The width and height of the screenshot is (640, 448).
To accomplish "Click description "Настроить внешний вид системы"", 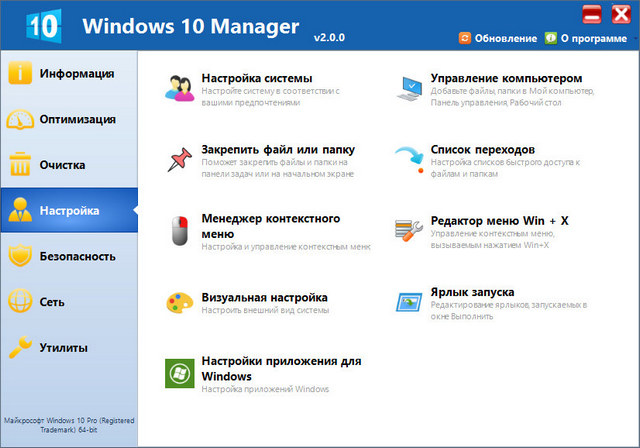I will tap(265, 310).
